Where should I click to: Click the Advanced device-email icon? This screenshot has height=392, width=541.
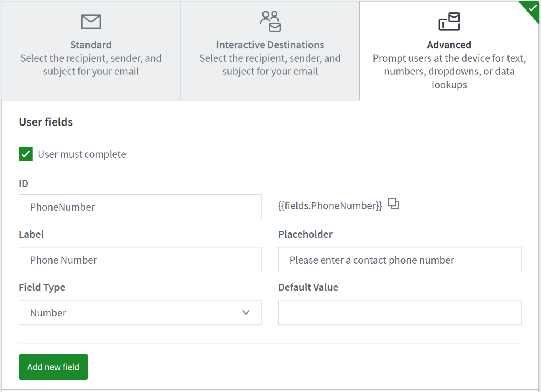point(449,22)
